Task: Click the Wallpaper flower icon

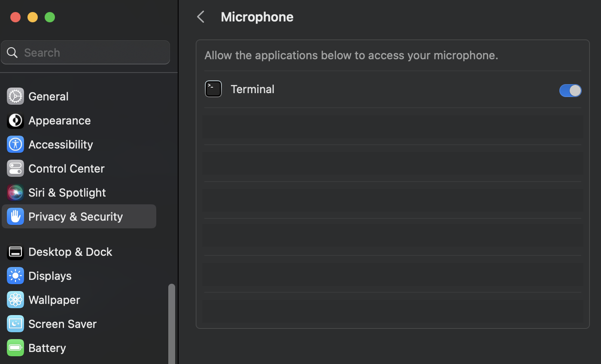Action: pyautogui.click(x=15, y=300)
